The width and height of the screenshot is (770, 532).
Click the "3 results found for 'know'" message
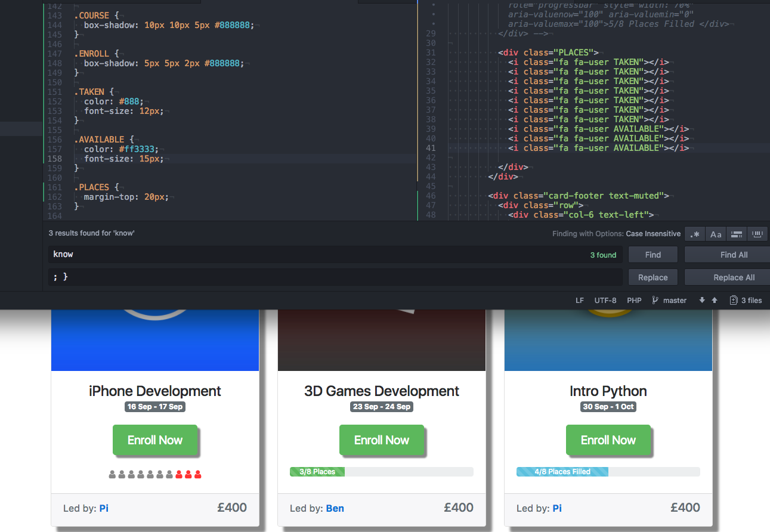coord(92,233)
